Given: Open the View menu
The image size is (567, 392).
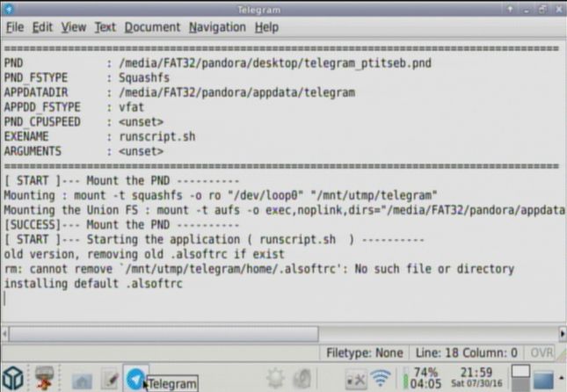Looking at the screenshot, I should point(73,27).
